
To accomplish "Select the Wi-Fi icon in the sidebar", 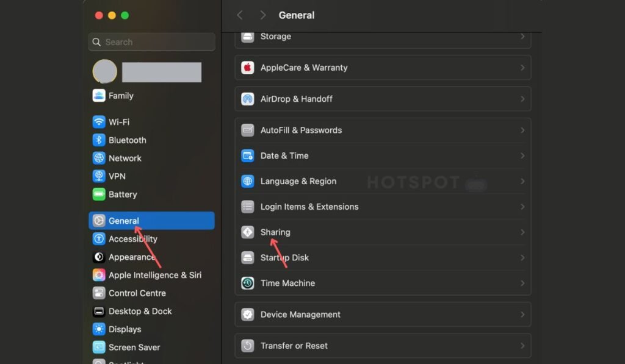I will click(x=99, y=121).
